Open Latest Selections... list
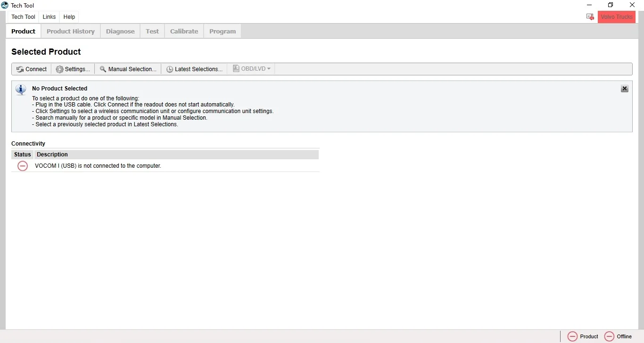 (194, 69)
